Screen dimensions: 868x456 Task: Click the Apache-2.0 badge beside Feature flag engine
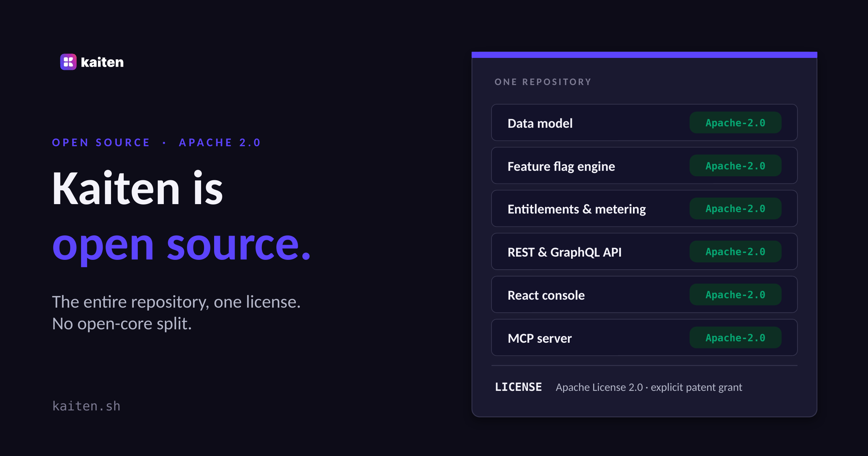point(735,166)
